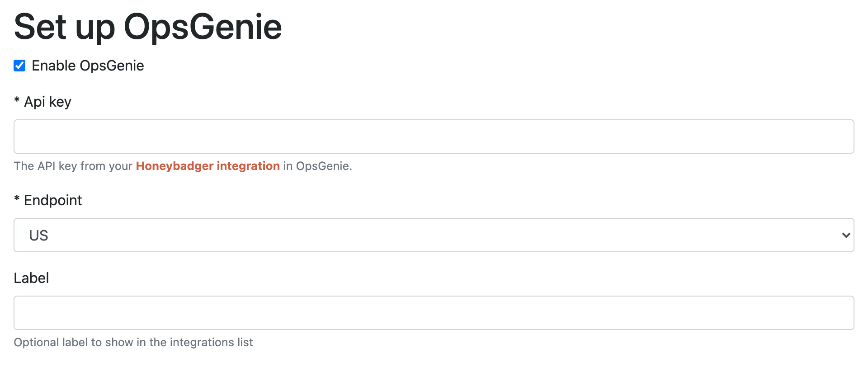
Task: Click the "The API key from your" hint text
Action: [x=73, y=166]
